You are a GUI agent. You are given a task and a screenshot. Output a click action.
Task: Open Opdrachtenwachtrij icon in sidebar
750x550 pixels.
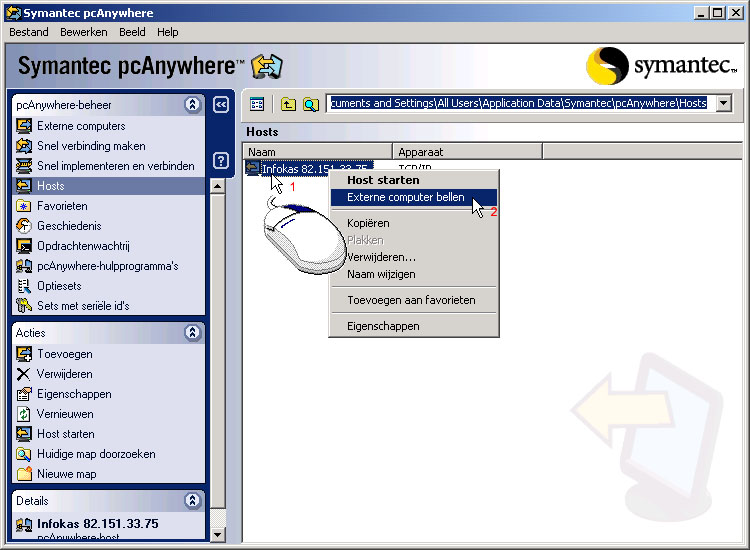(24, 246)
